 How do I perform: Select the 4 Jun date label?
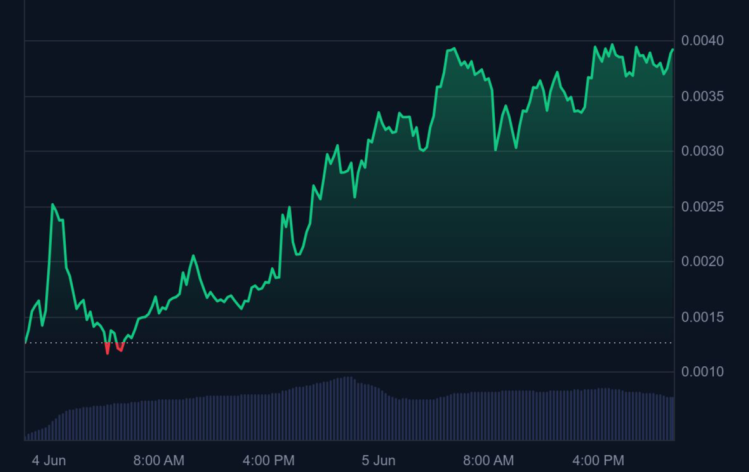(48, 460)
